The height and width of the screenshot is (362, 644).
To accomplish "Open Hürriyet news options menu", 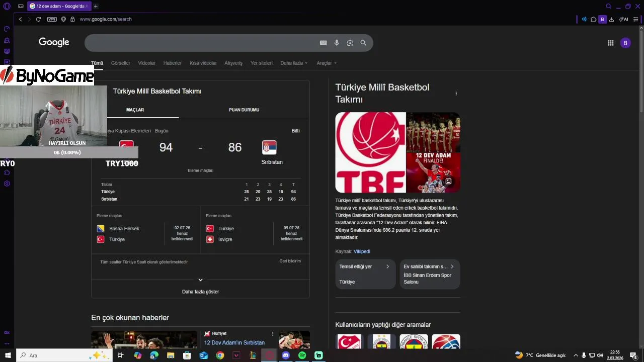I will [x=273, y=334].
